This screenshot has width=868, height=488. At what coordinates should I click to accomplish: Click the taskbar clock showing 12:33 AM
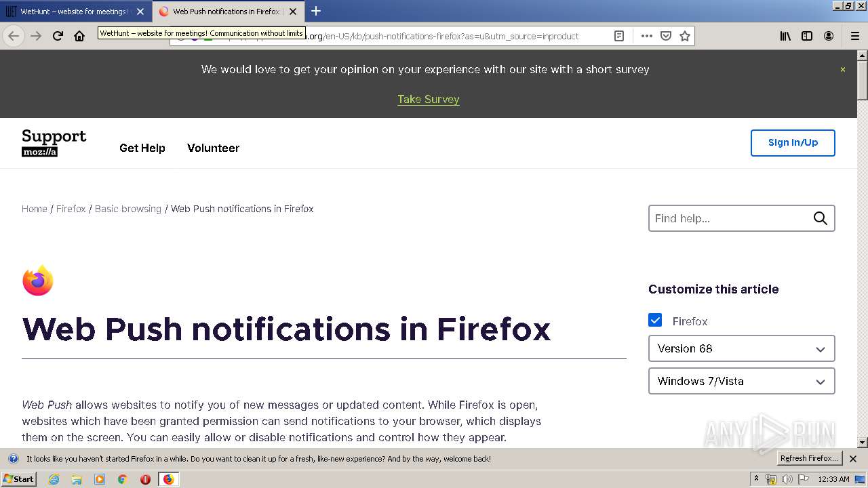(833, 479)
